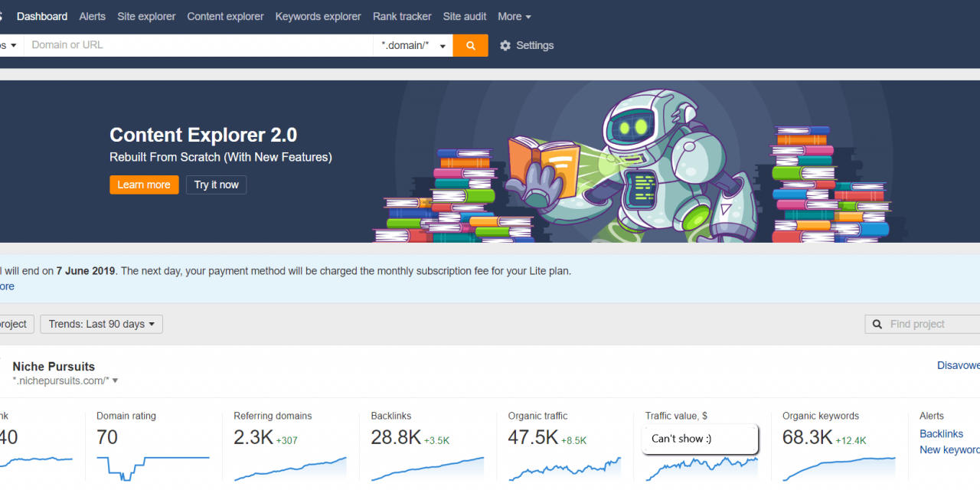Open the More navigation dropdown
Image resolution: width=980 pixels, height=490 pixels.
[514, 16]
